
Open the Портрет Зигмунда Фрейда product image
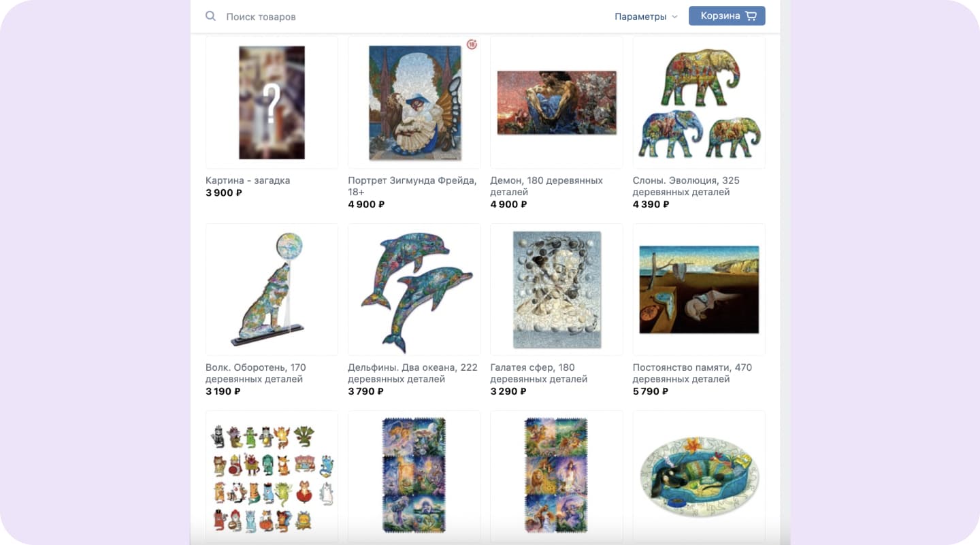tap(414, 103)
